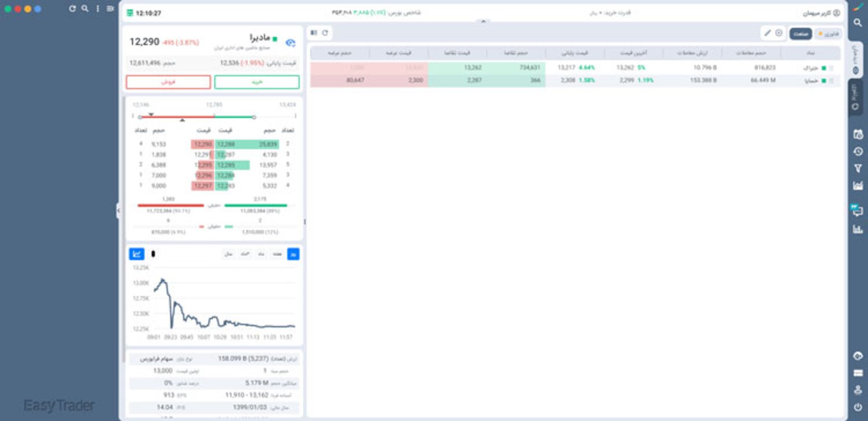868x421 pixels.
Task: Switch chart to candlestick view
Action: point(153,254)
